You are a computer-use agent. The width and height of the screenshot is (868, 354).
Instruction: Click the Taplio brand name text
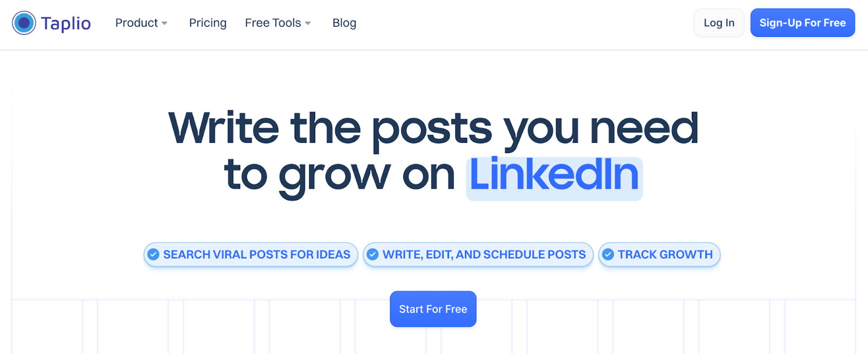(x=66, y=23)
